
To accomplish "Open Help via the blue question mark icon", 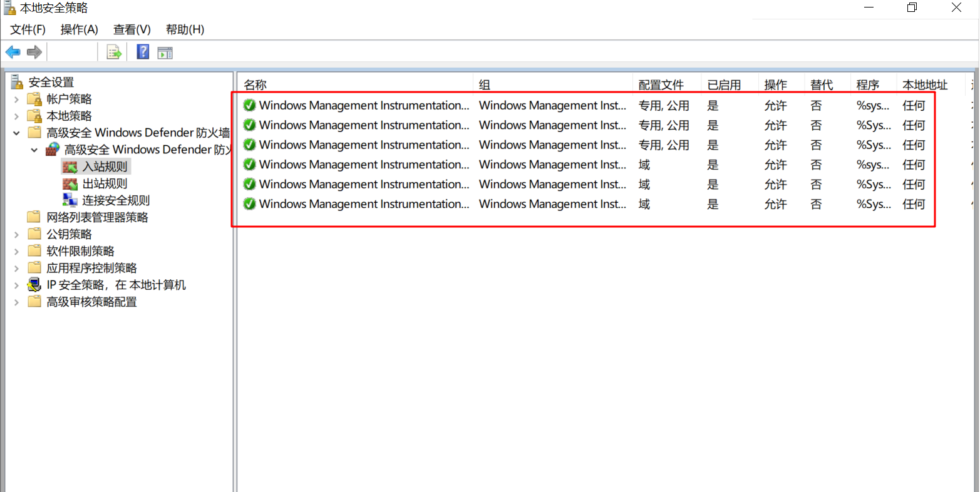I will pos(143,52).
